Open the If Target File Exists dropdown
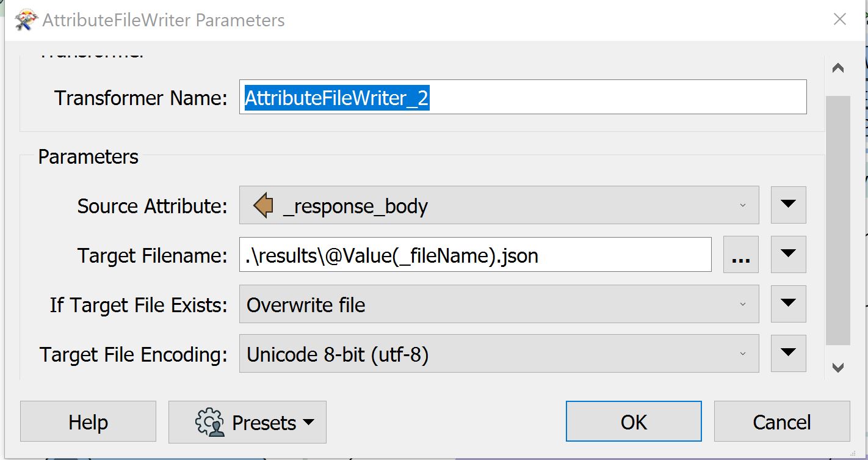 point(499,304)
